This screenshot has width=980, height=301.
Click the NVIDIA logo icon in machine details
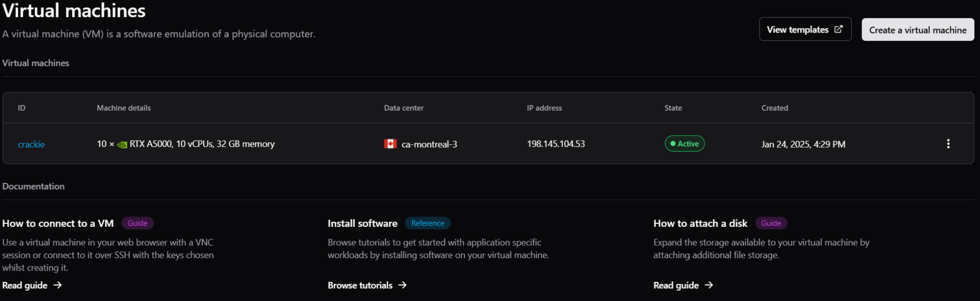122,144
